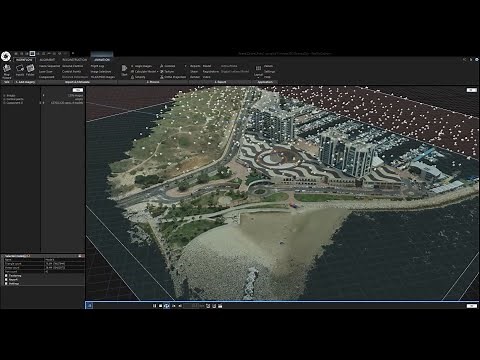The image size is (480, 360).
Task: Open the Layout icon menu
Action: (x=258, y=71)
